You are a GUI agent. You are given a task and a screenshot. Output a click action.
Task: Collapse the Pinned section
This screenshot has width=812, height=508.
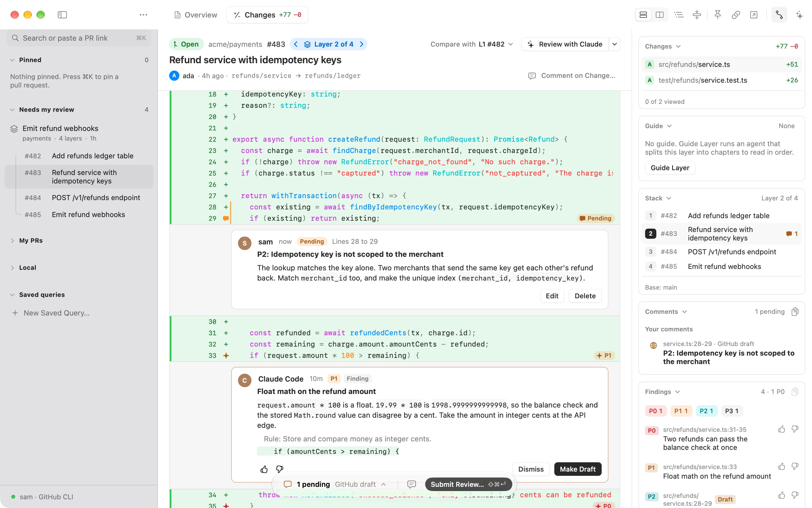12,60
